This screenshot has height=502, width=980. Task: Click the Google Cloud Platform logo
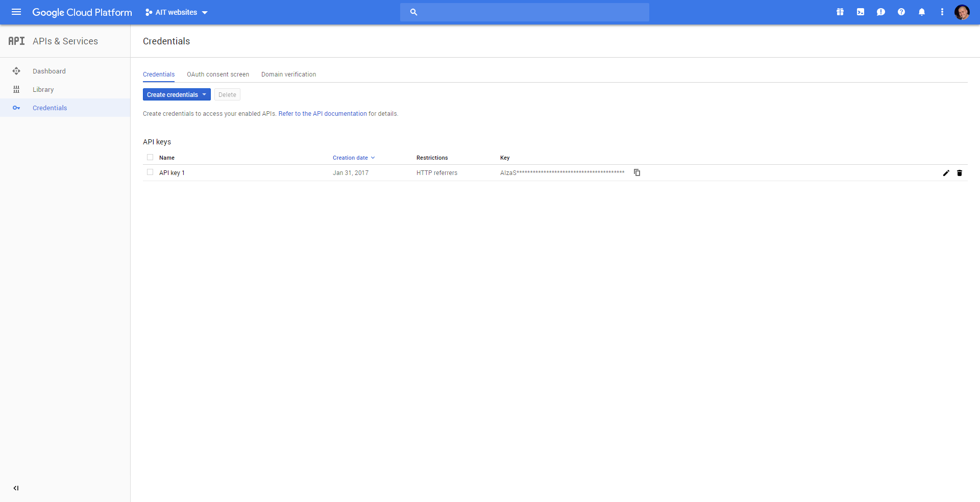tap(82, 12)
